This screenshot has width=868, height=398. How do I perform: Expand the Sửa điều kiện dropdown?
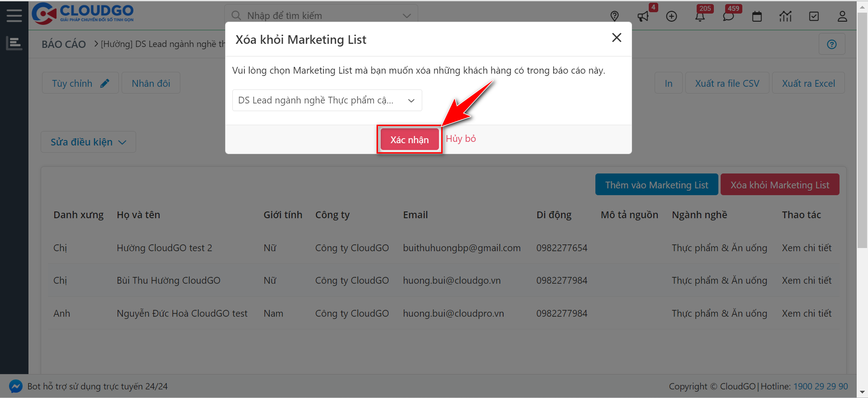click(x=88, y=142)
